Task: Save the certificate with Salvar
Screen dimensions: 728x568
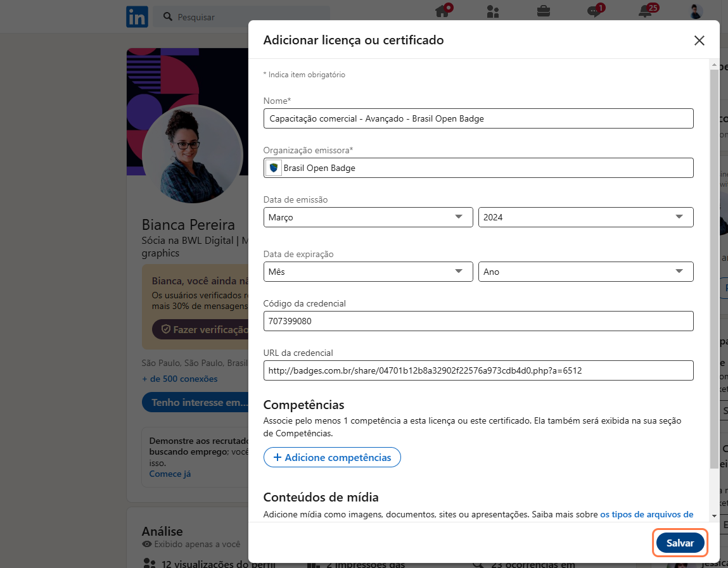Action: pyautogui.click(x=680, y=543)
